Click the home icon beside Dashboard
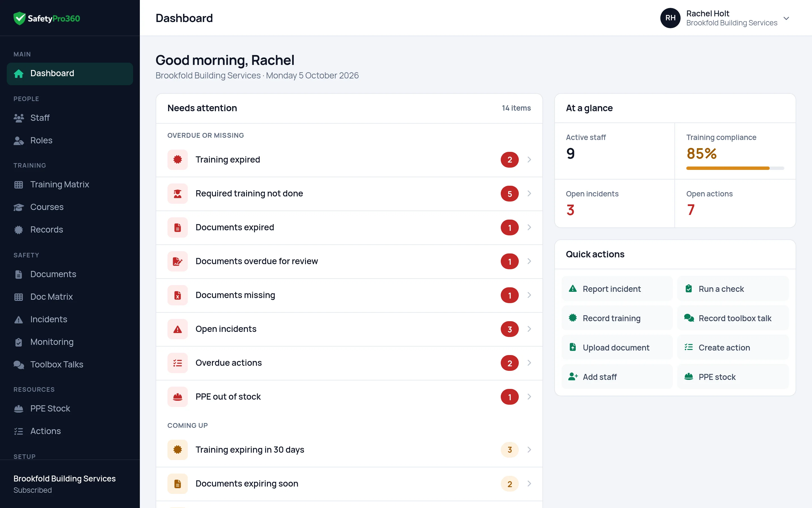812x508 pixels. (19, 74)
